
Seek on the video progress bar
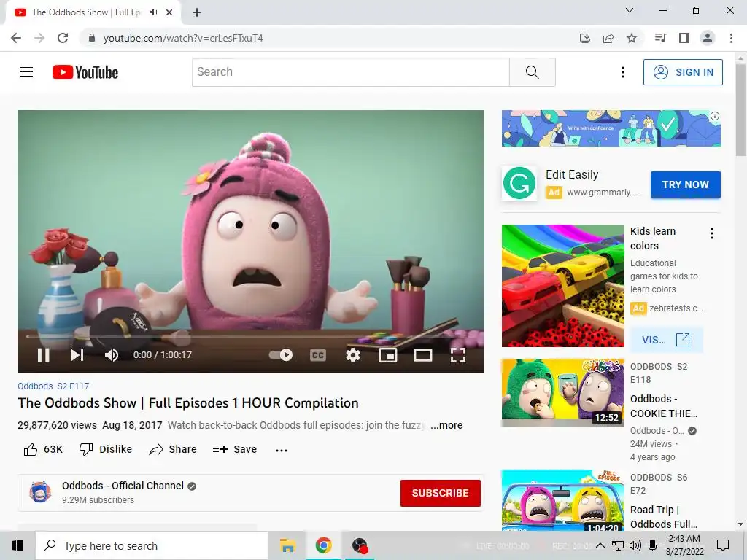(x=251, y=336)
